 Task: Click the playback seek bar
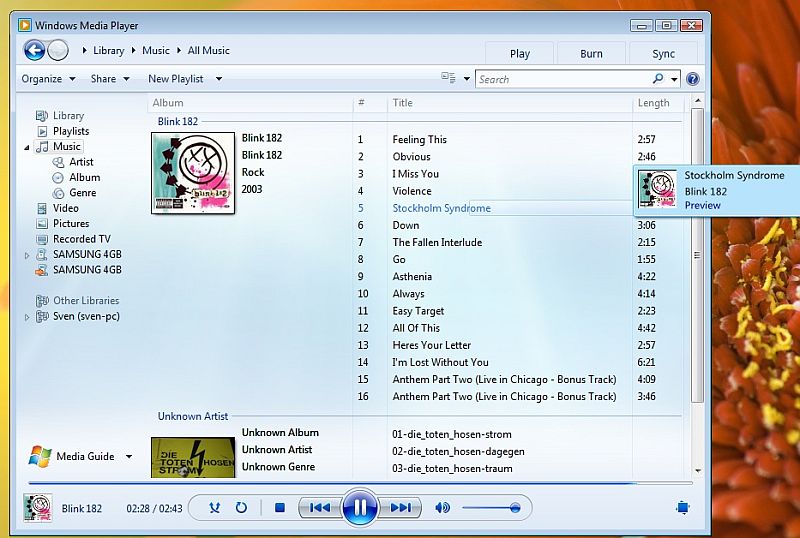pyautogui.click(x=360, y=482)
